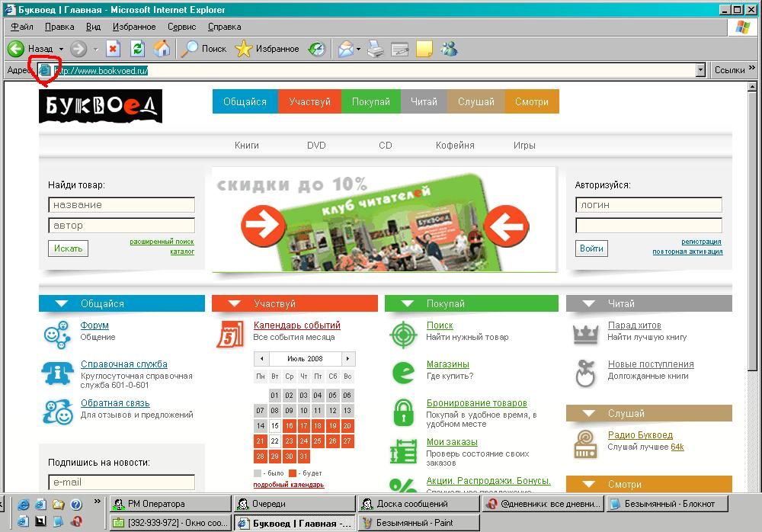
Task: Open the Сервис menu
Action: (182, 27)
